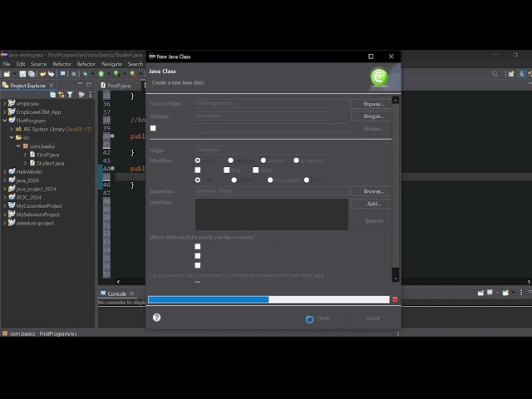Screen dimensions: 532x399
Task: Click the Project Explorer filter funnel icon
Action: [x=70, y=95]
